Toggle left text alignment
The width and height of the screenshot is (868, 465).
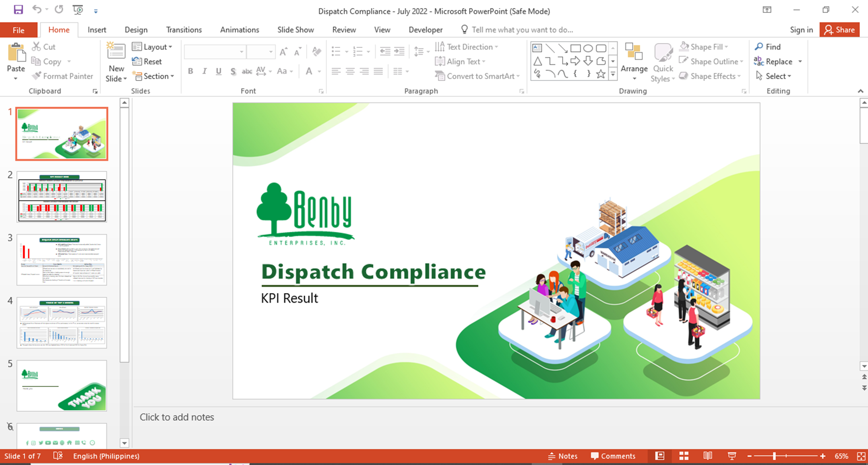pyautogui.click(x=336, y=71)
